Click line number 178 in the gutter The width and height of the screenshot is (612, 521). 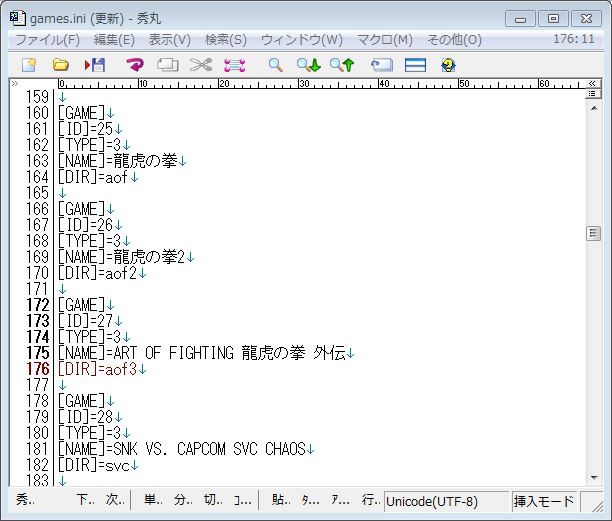[x=37, y=401]
